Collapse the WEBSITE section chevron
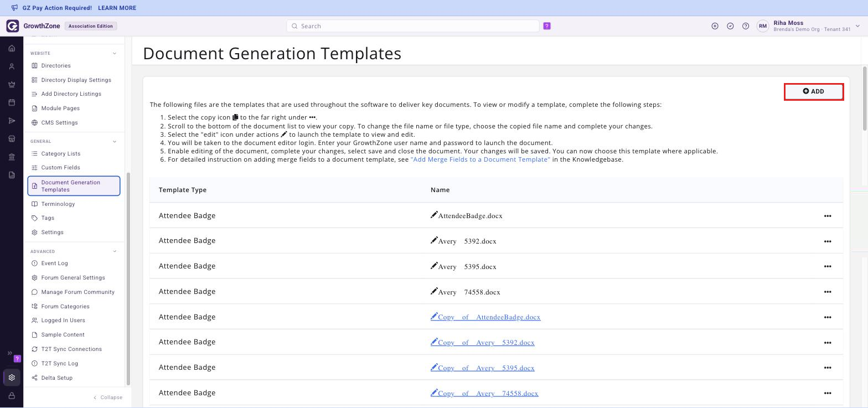This screenshot has height=408, width=868. (x=115, y=53)
